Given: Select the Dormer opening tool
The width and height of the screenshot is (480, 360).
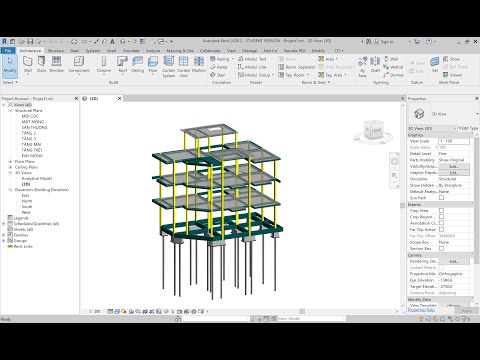Looking at the screenshot, I should (393, 75).
